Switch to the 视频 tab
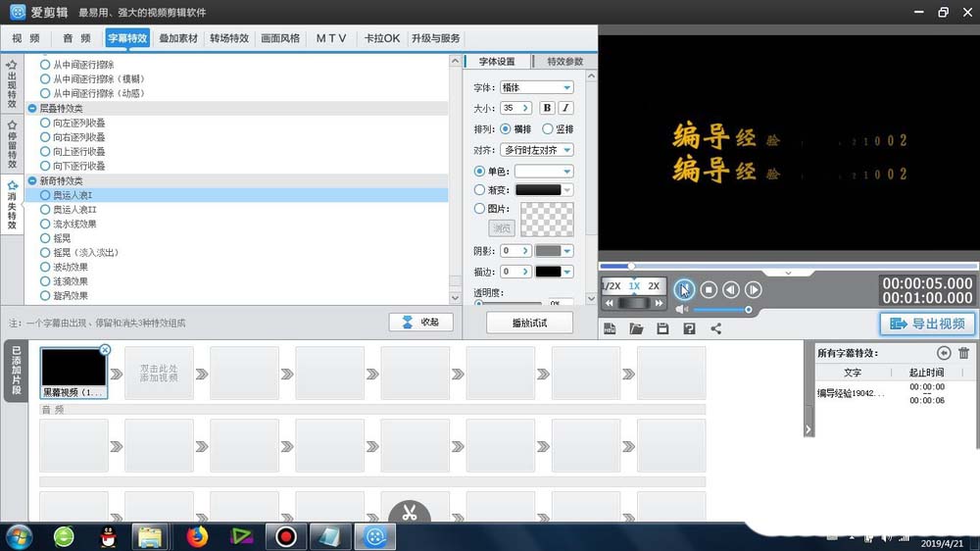 [26, 38]
